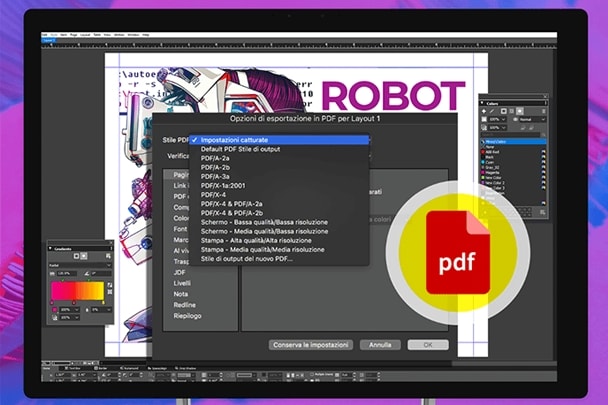Image resolution: width=608 pixels, height=405 pixels.
Task: Click the stop color swatch in Gradients panel
Action: click(55, 310)
